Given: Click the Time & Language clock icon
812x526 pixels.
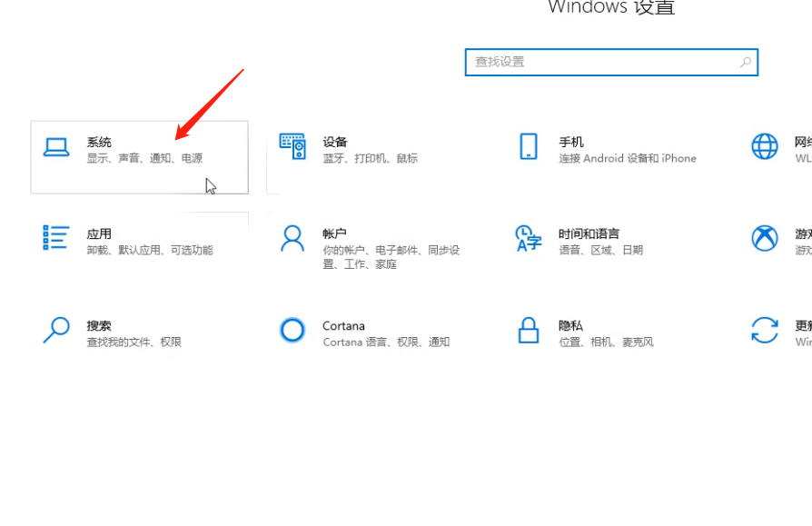Looking at the screenshot, I should [x=528, y=240].
